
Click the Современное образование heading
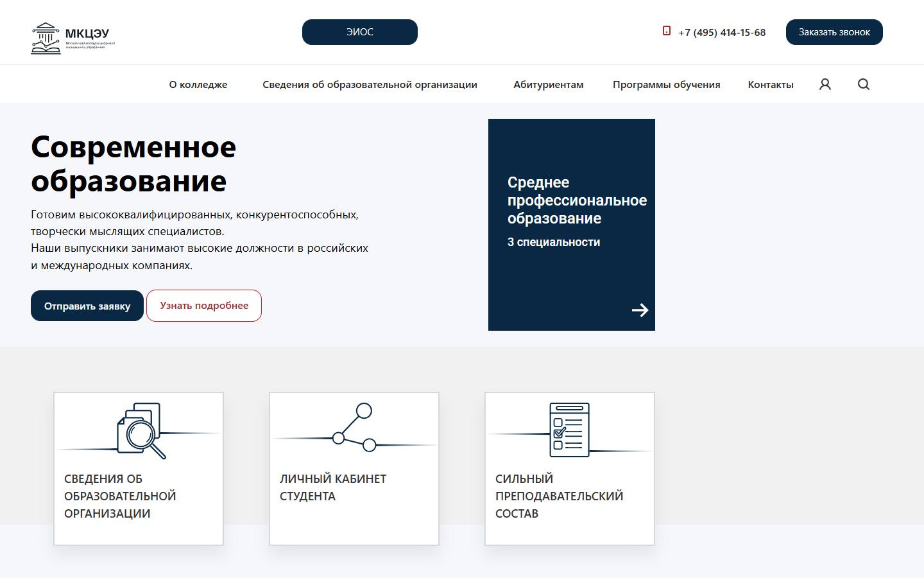coord(133,164)
